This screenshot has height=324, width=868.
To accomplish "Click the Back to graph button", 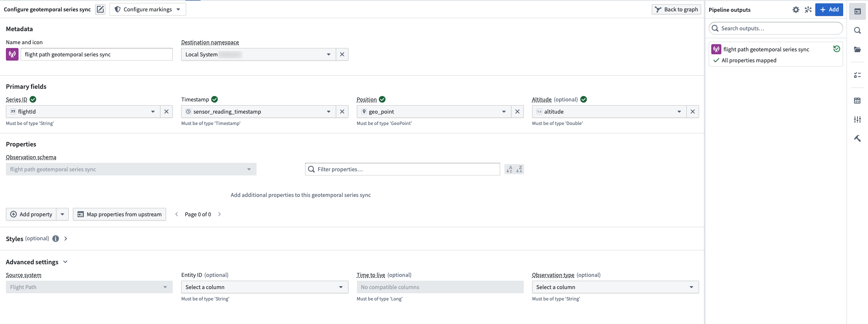I will [x=677, y=9].
